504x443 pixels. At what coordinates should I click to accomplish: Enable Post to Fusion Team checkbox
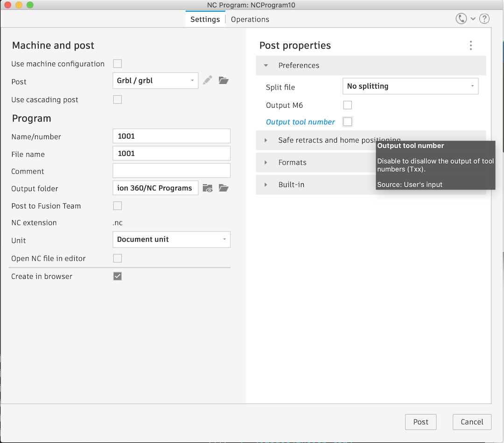pos(117,206)
